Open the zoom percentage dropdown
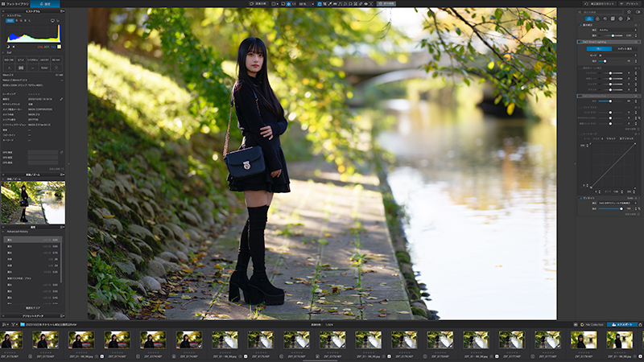Screen dimensions: 644x362 [307, 4]
